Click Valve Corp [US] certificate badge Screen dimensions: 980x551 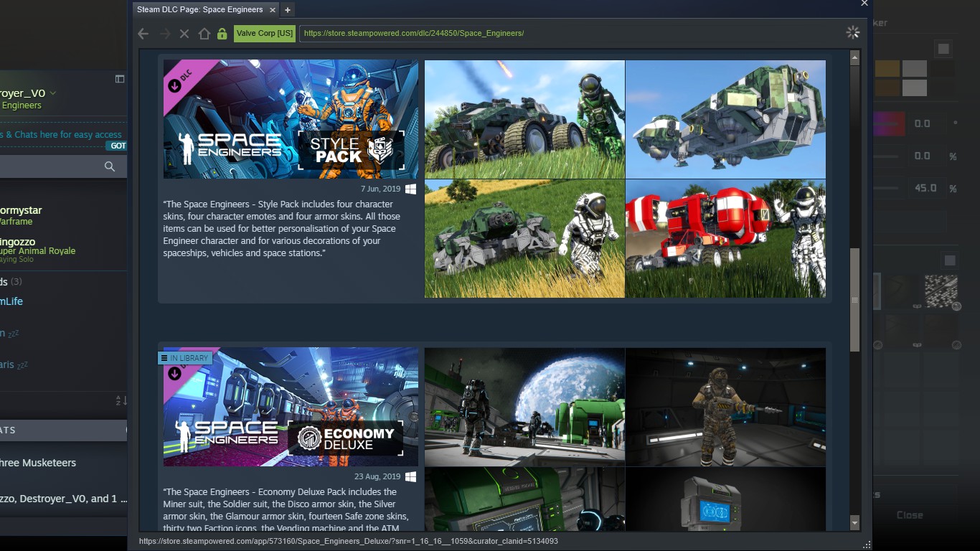tap(264, 34)
